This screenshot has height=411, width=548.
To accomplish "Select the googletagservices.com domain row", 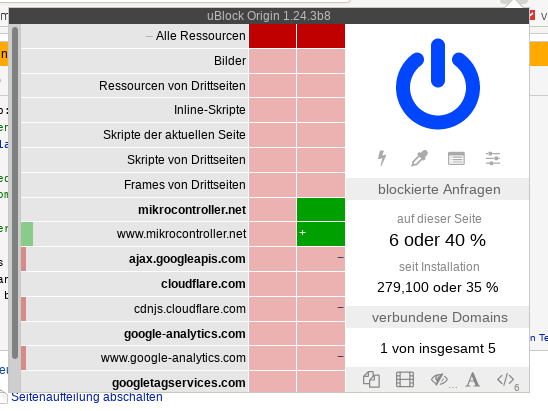I will click(x=135, y=382).
